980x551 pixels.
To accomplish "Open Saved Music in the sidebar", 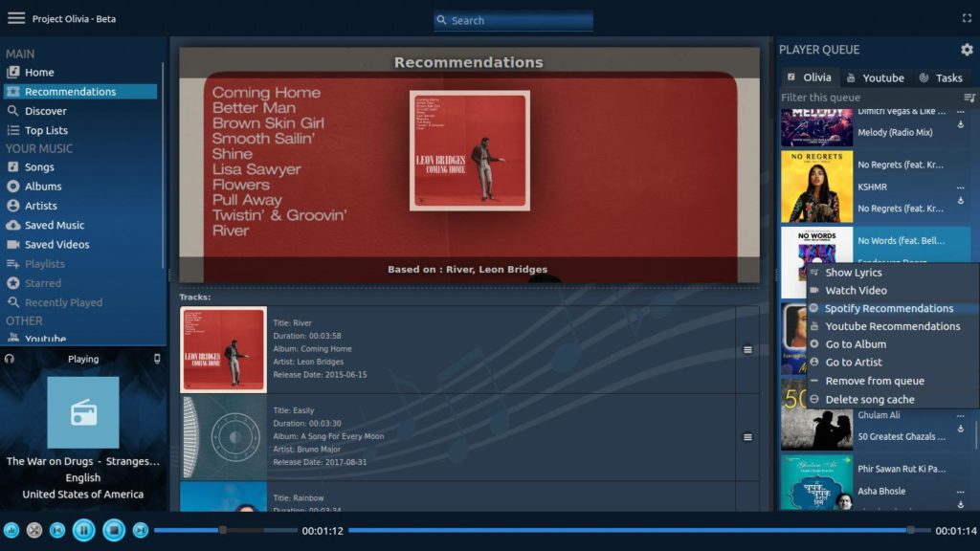I will (x=80, y=225).
